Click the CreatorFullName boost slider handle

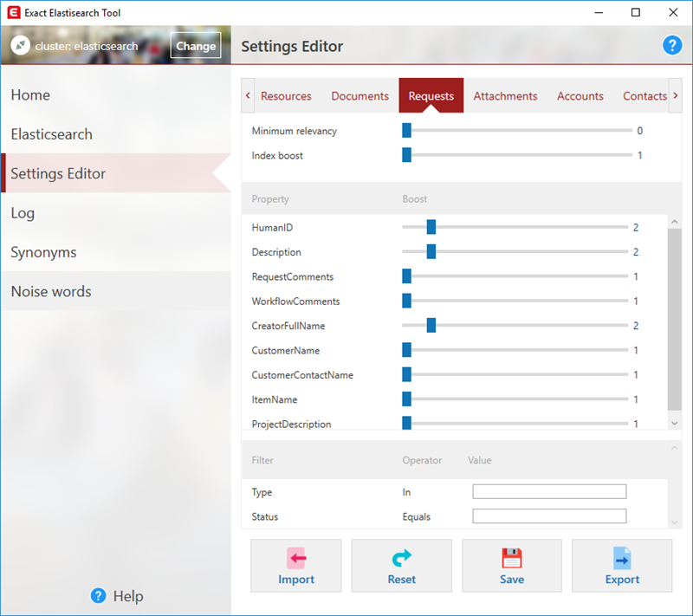click(431, 326)
